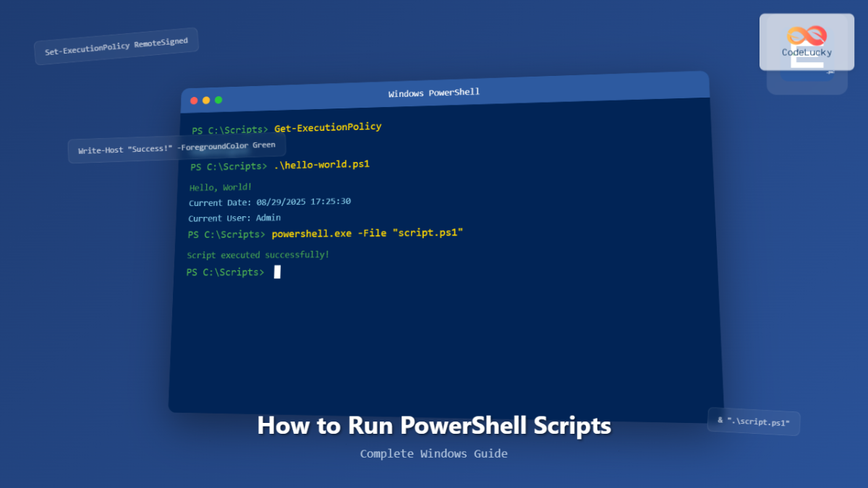Viewport: 868px width, 488px height.
Task: Click the yellow minimize circle on the terminal
Action: 206,100
